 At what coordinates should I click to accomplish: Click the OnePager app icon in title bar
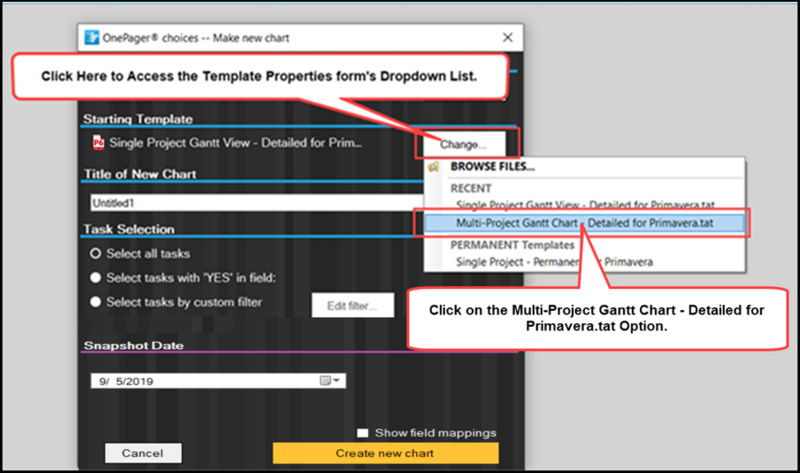point(92,38)
